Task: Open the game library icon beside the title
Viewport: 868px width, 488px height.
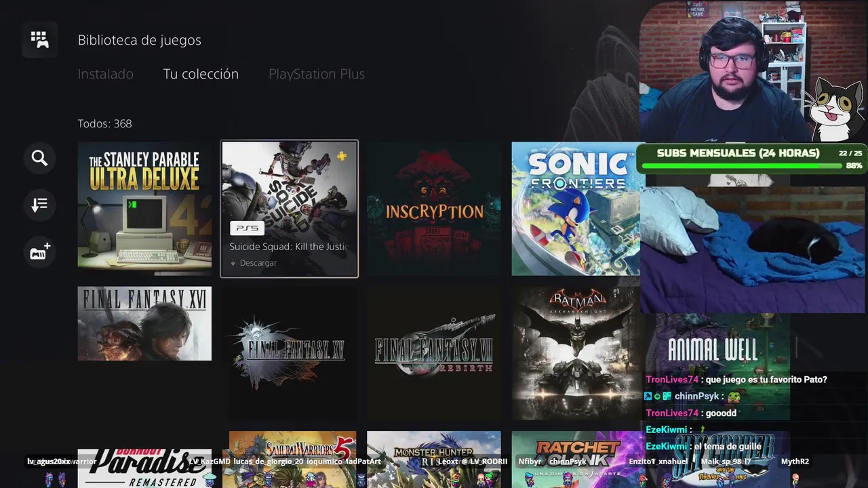Action: point(39,40)
